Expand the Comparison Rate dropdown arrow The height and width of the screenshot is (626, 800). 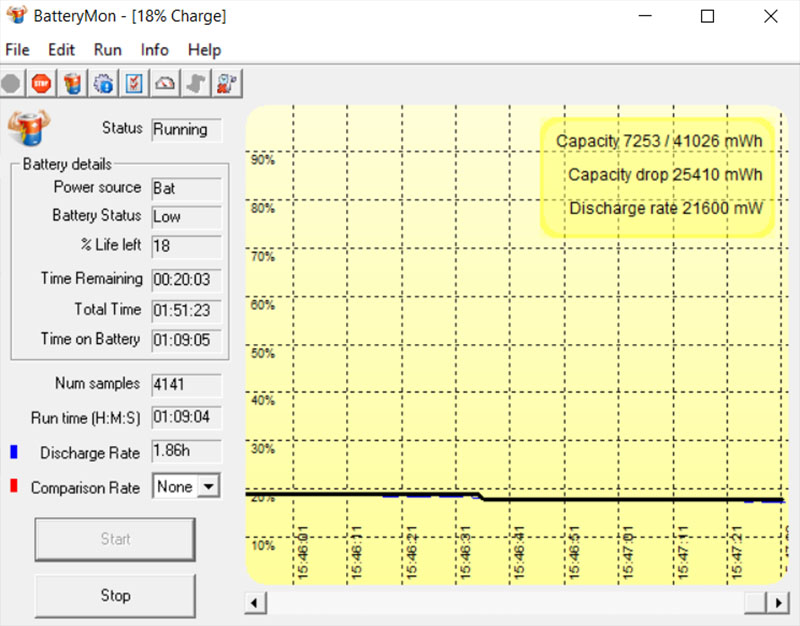(209, 486)
